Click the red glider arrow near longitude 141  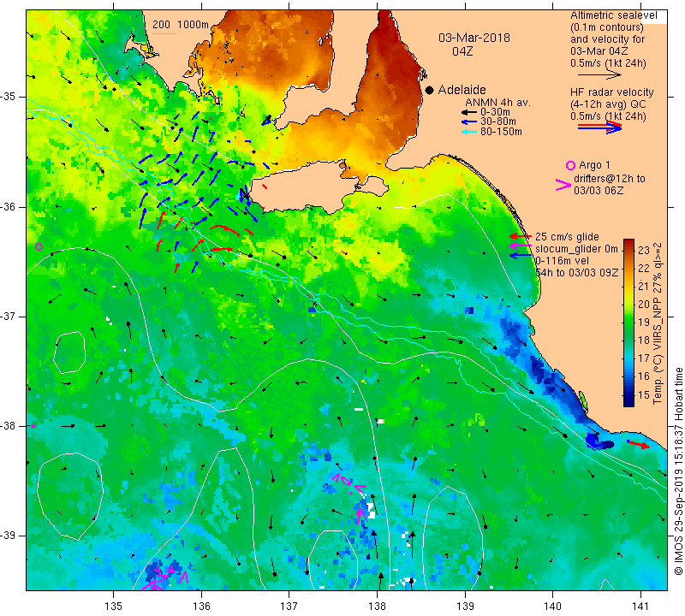(x=638, y=444)
